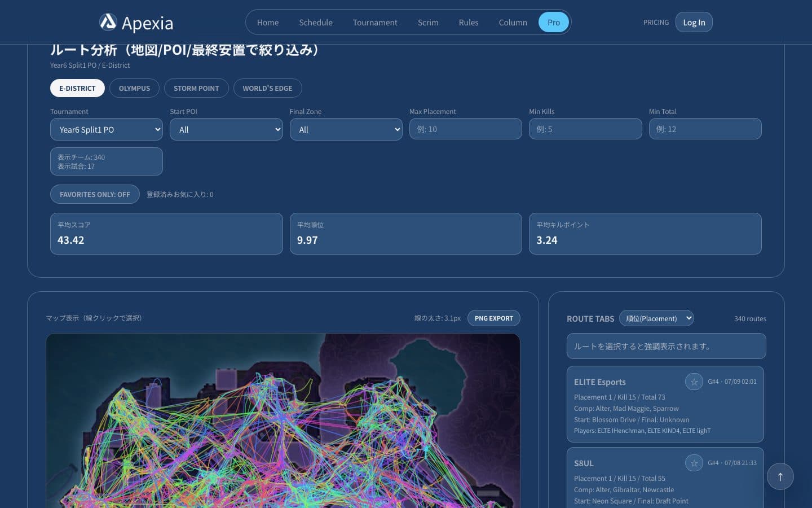Image resolution: width=812 pixels, height=508 pixels.
Task: Select the Pro nav tab
Action: [x=554, y=23]
